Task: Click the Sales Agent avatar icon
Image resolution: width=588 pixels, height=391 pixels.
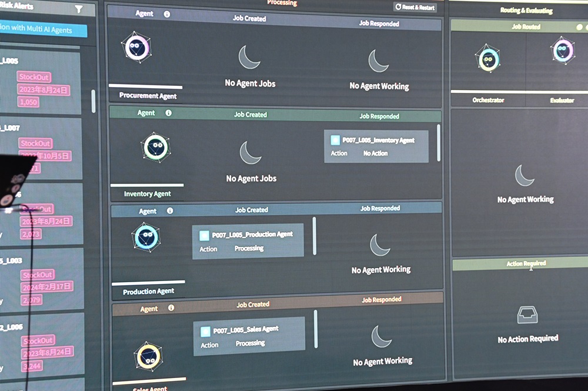Action: pyautogui.click(x=149, y=356)
